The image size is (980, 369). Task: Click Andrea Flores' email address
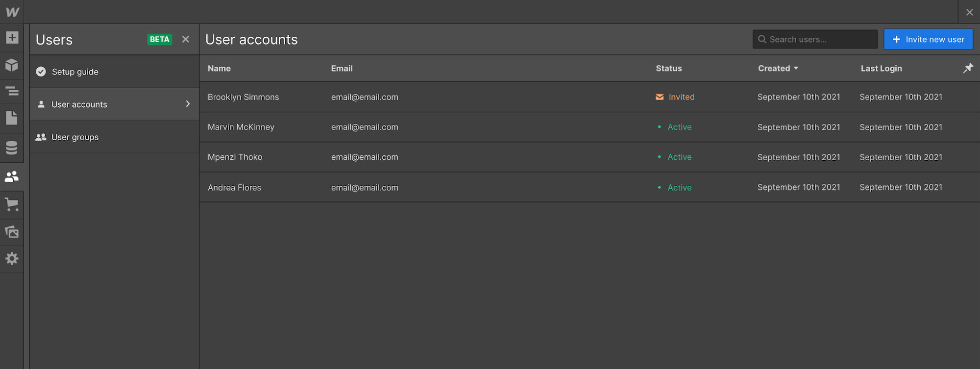coord(365,187)
